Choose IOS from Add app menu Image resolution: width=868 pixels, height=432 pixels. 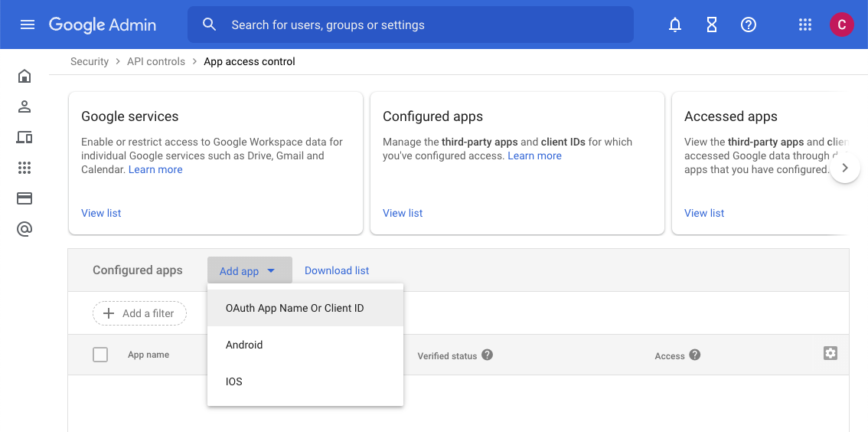point(305,381)
